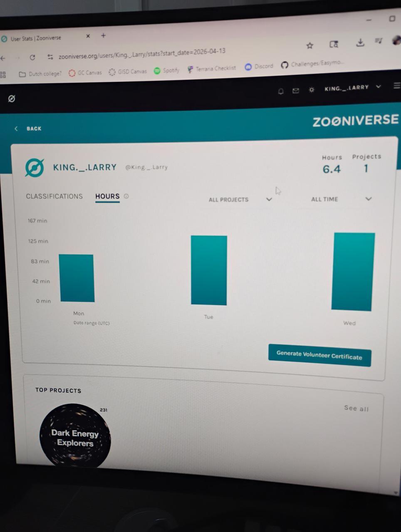Click the KING._.LARRY avatar icon

pos(35,167)
